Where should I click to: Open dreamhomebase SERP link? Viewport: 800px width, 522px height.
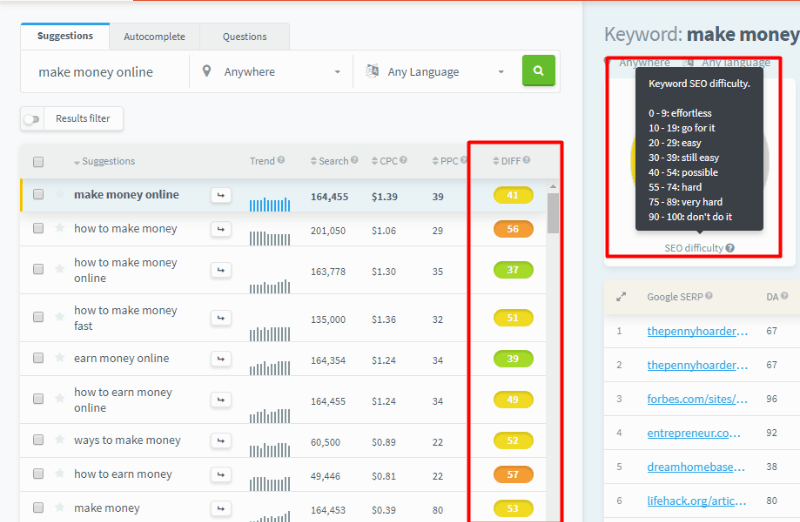tap(696, 467)
